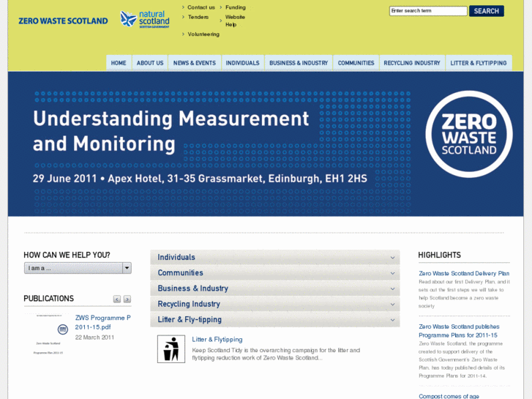Click the Zero Waste Scotland header logo
The width and height of the screenshot is (532, 399).
tap(63, 21)
